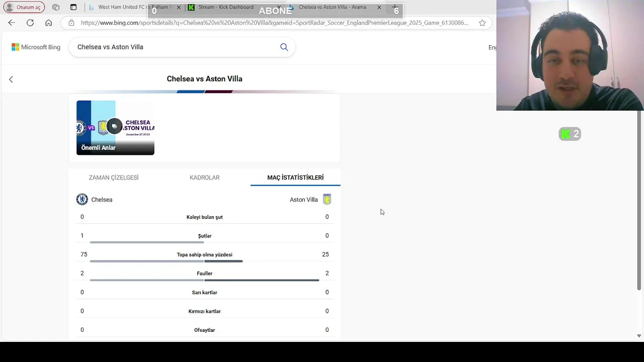Click the Bing search magnifier icon
This screenshot has height=362, width=644.
tap(284, 47)
